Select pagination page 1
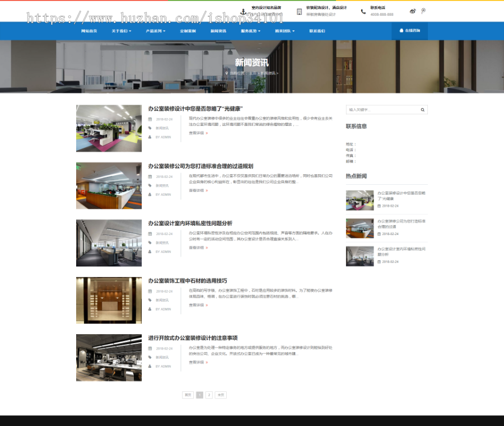504x426 pixels. click(x=199, y=395)
